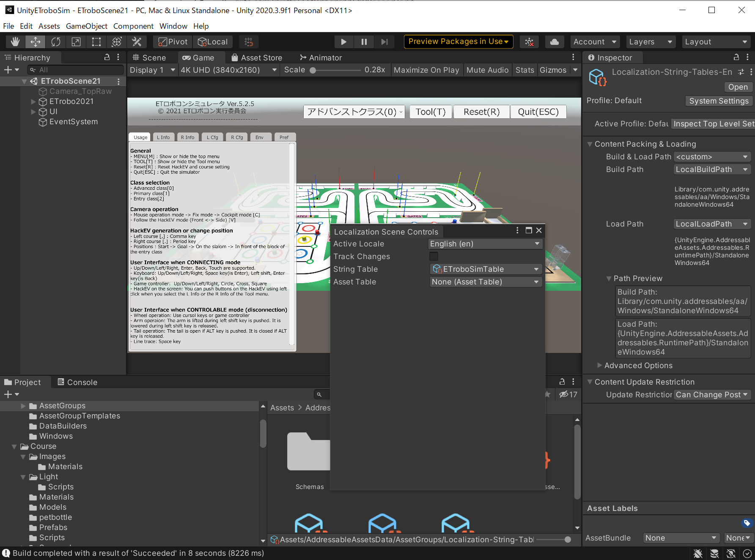Select the Transform tool
The image size is (755, 560).
click(117, 42)
